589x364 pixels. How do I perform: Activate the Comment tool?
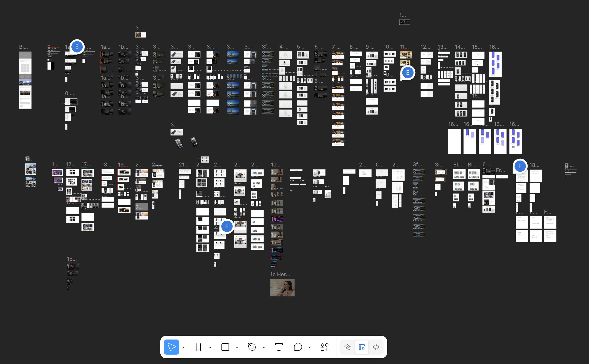(298, 347)
